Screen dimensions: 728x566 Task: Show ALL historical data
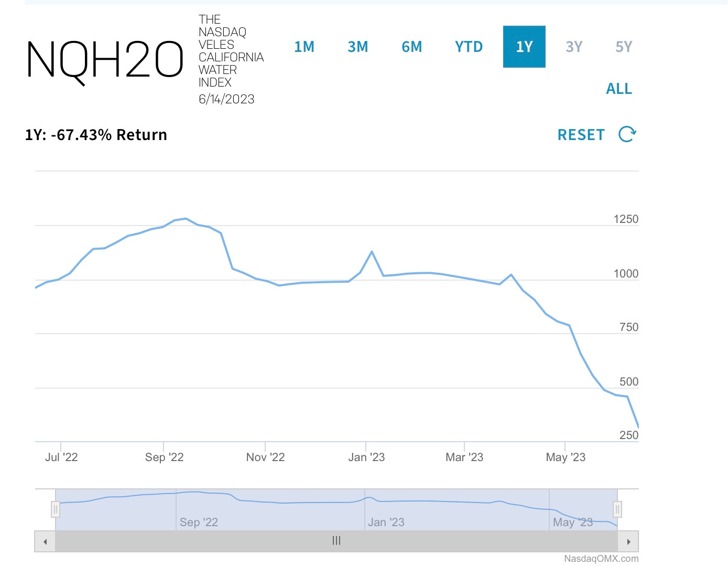coord(619,89)
